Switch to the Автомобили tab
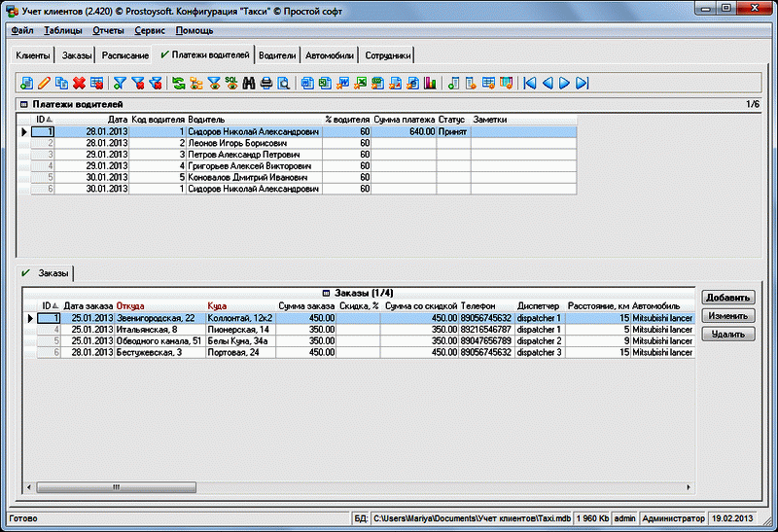Image resolution: width=778 pixels, height=532 pixels. click(330, 55)
